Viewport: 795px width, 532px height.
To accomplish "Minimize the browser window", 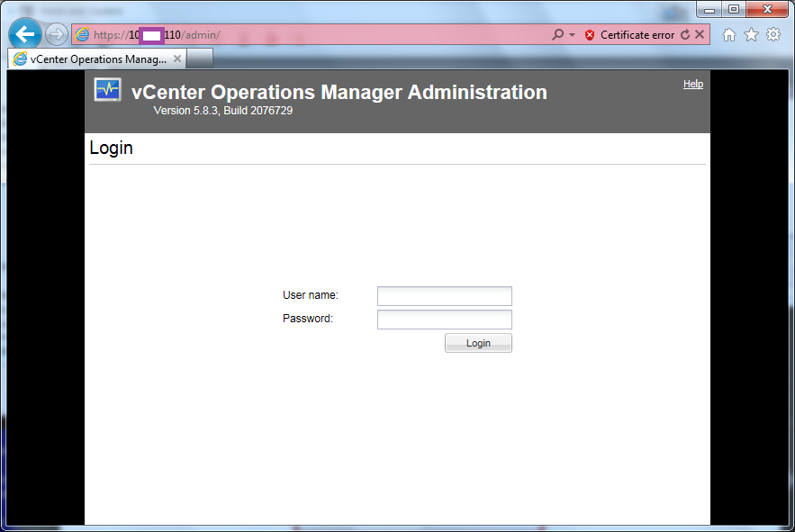I will point(709,9).
